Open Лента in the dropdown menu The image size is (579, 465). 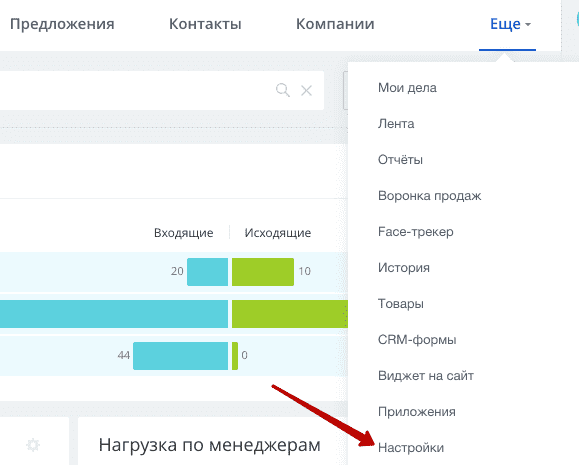click(396, 124)
